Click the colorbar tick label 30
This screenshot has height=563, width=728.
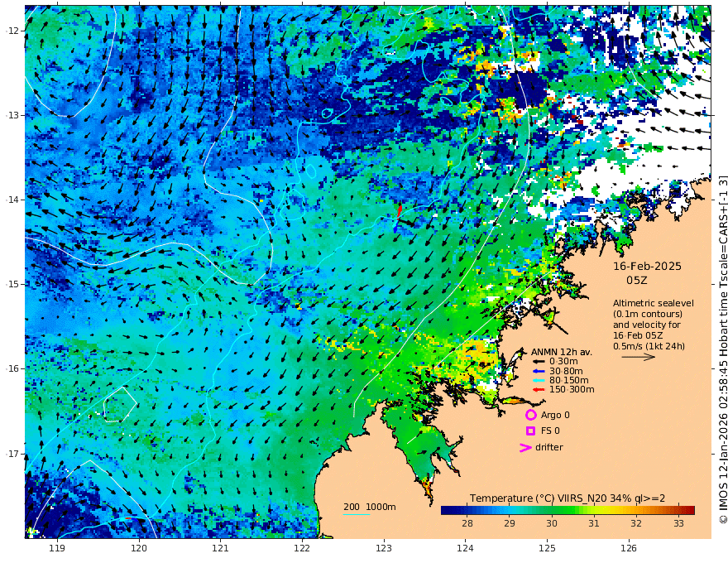(x=552, y=523)
